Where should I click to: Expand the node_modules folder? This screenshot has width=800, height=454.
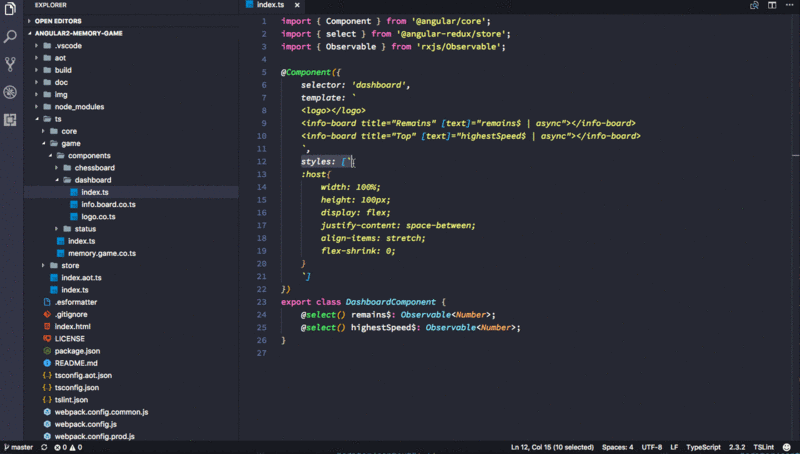[x=79, y=107]
